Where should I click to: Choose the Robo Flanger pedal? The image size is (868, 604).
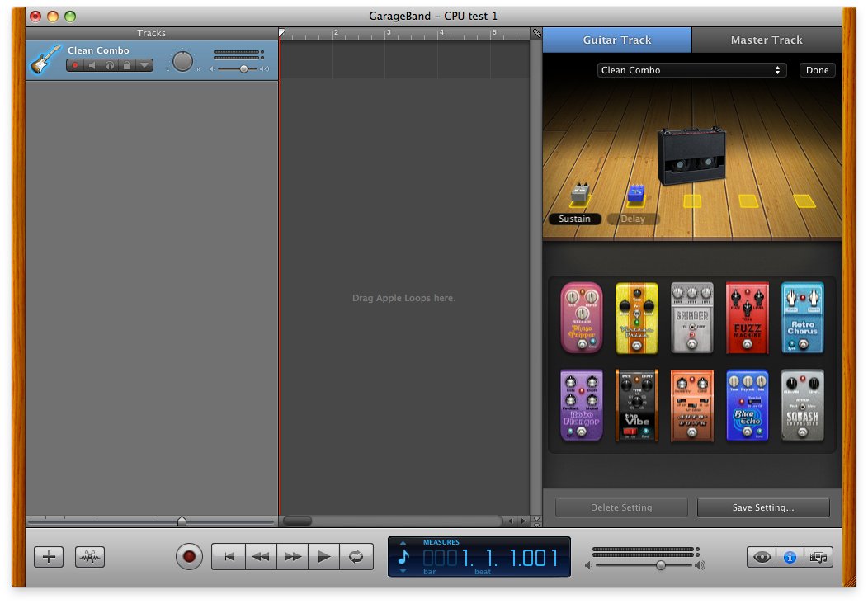(581, 406)
